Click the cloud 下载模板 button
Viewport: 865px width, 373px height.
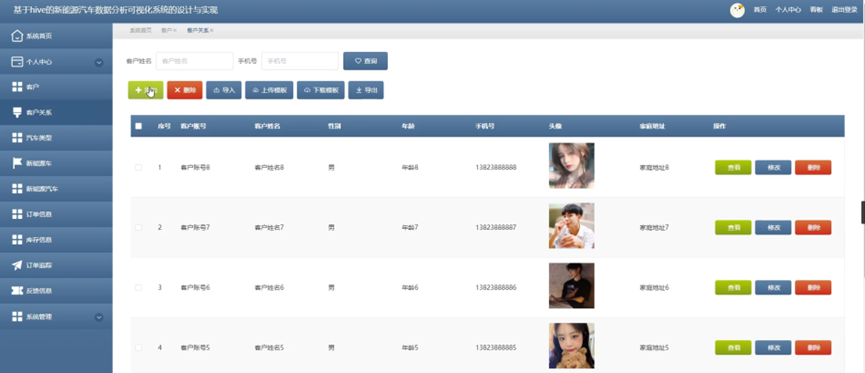coord(321,90)
